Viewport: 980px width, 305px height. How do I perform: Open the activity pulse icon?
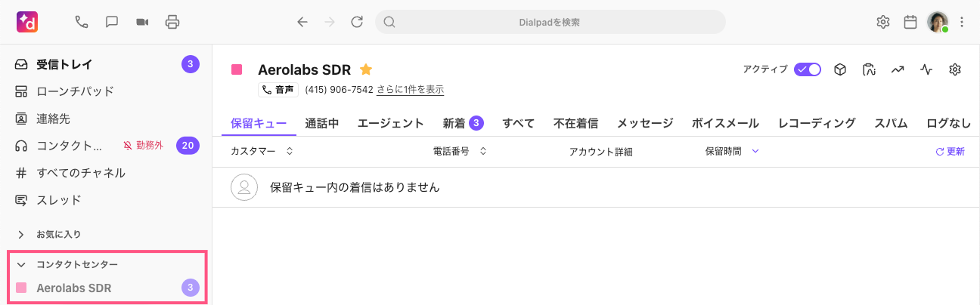click(926, 69)
